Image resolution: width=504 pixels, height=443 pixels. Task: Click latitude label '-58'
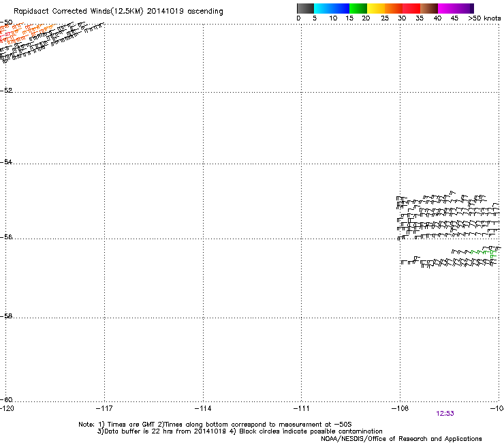6,316
